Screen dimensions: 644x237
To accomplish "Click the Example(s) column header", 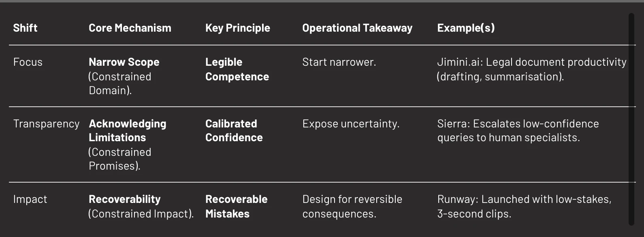I will click(x=466, y=28).
